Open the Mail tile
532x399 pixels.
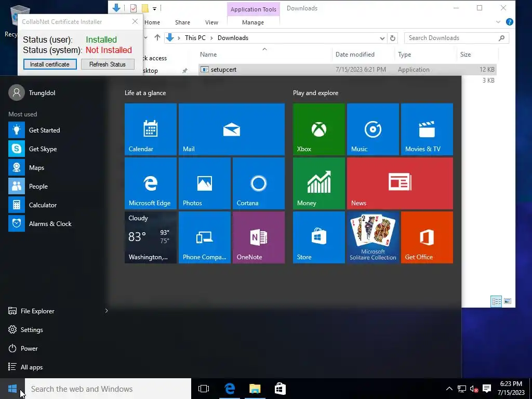tap(231, 129)
